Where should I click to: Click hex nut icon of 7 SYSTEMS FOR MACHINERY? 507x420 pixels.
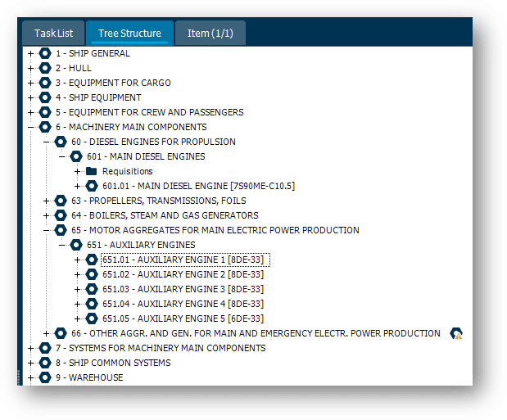[45, 348]
